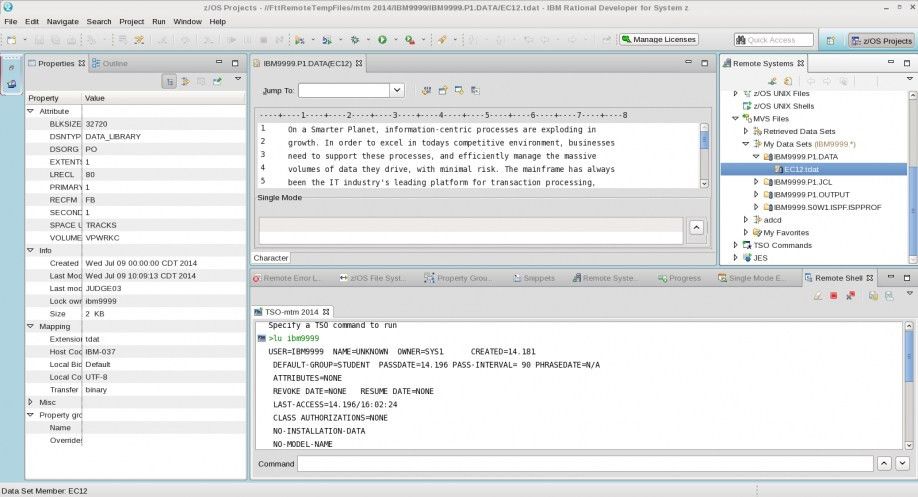Switch to the Outline tab
The image size is (918, 497).
click(x=109, y=63)
